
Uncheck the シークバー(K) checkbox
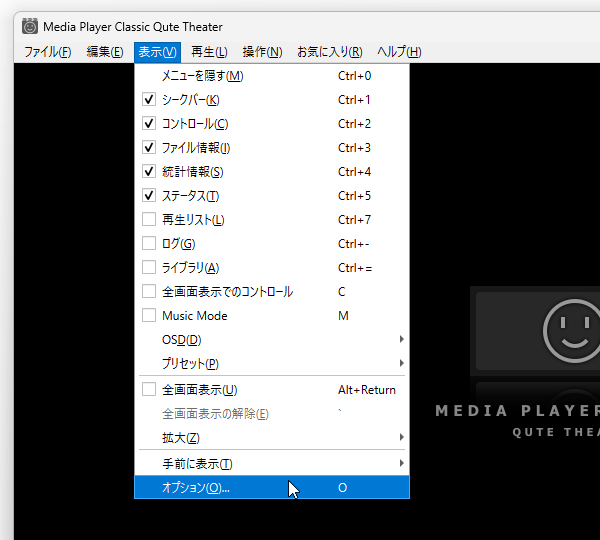(x=148, y=100)
